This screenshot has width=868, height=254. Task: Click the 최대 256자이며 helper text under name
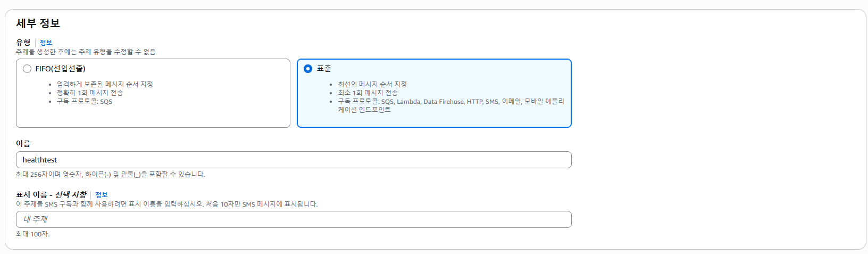[x=110, y=175]
